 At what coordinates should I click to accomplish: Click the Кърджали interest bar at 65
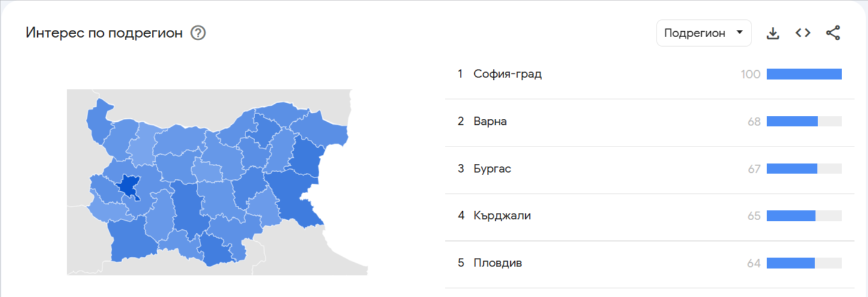[x=804, y=215]
